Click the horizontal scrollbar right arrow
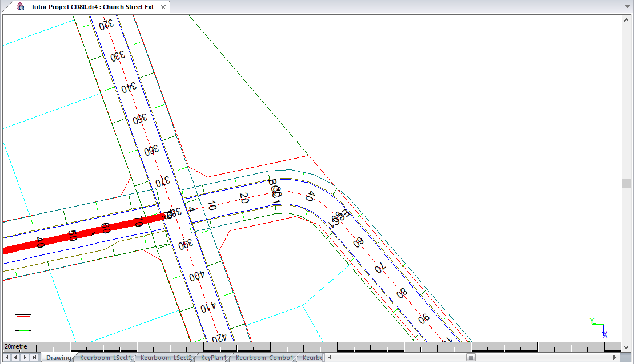Viewport: 634px width, 364px height. 615,357
